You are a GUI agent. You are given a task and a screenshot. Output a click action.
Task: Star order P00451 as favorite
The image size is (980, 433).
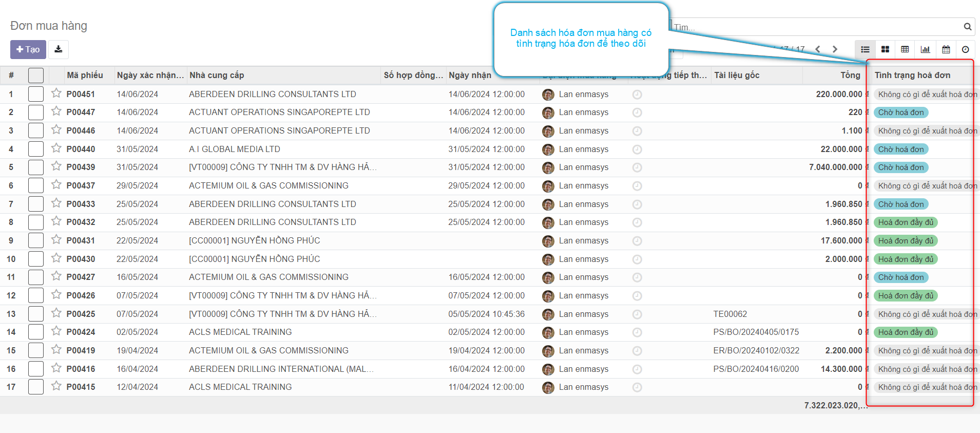point(56,93)
